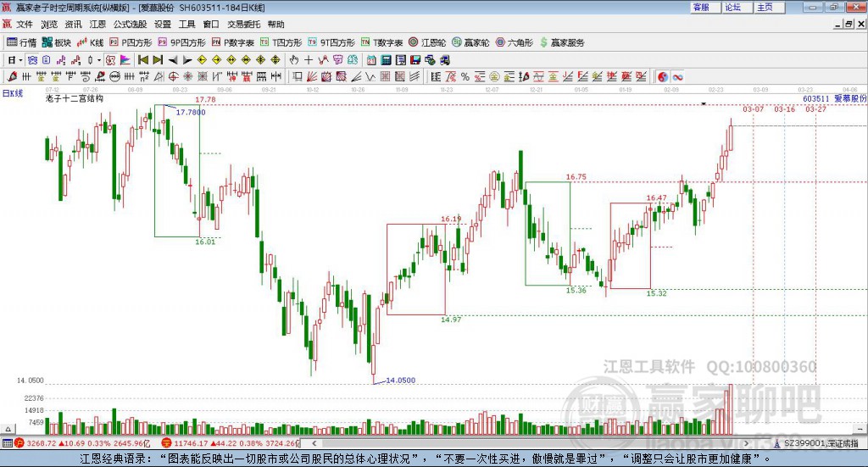Image resolution: width=868 pixels, height=467 pixels.
Task: Click the 客服 customer service button
Action: [x=705, y=8]
